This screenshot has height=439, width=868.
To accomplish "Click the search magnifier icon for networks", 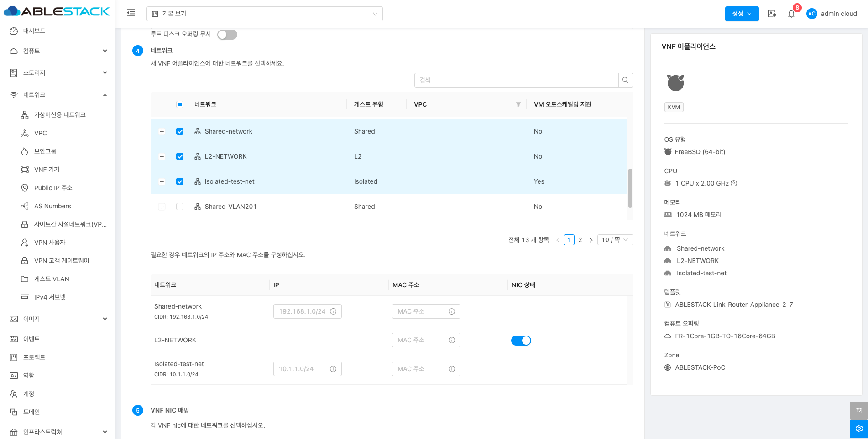I will pyautogui.click(x=625, y=80).
